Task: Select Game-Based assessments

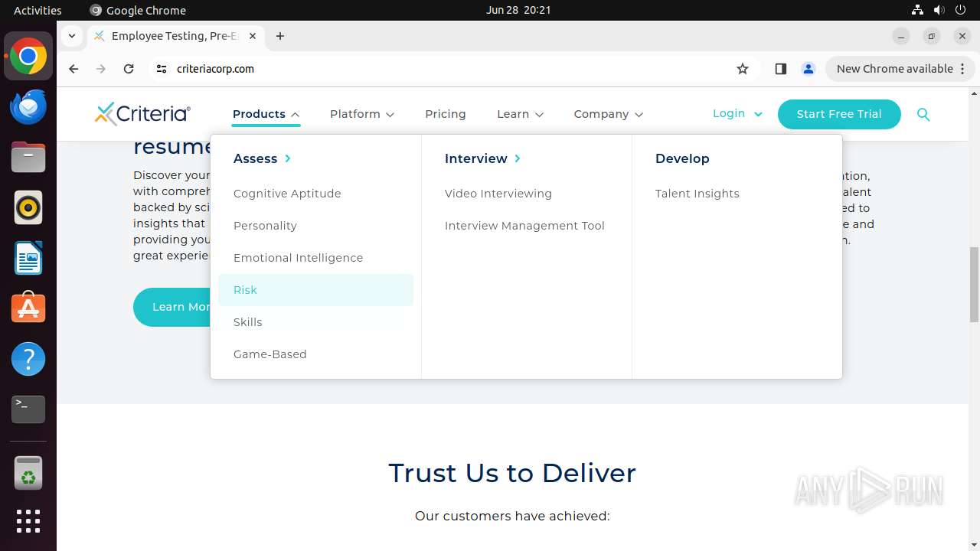Action: click(269, 354)
